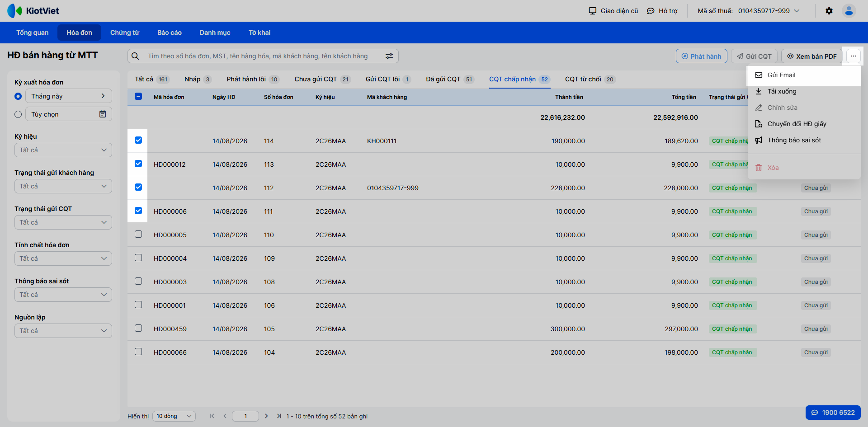Open the Hóa đơn navigation menu
Image resolution: width=868 pixels, height=427 pixels.
[x=80, y=33]
